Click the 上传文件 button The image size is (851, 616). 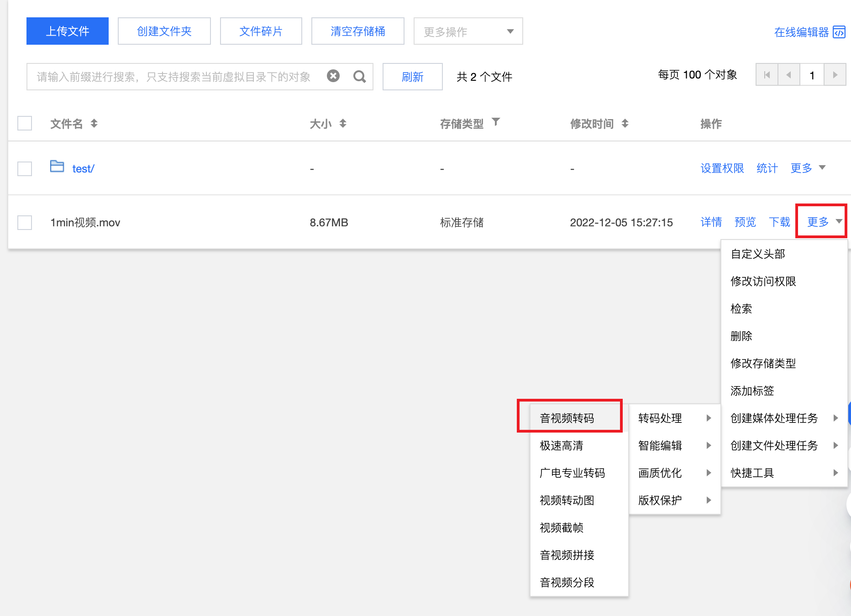68,31
